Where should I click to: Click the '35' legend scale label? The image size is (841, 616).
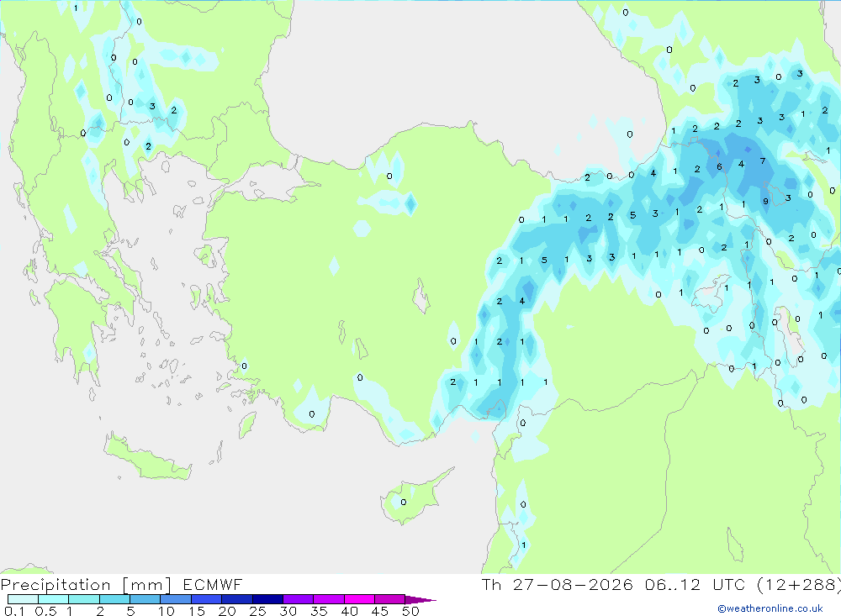[319, 611]
